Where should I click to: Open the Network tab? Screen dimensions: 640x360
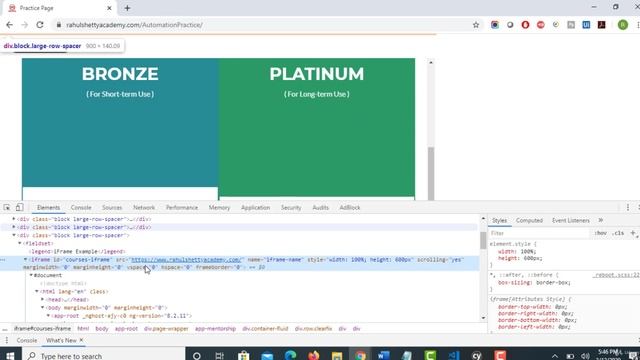click(x=144, y=207)
